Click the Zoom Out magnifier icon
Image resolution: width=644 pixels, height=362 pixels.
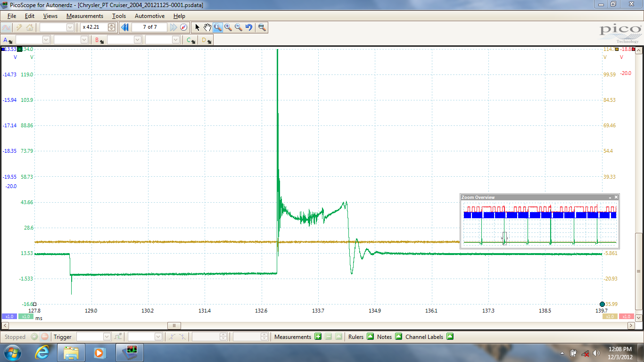coord(238,27)
